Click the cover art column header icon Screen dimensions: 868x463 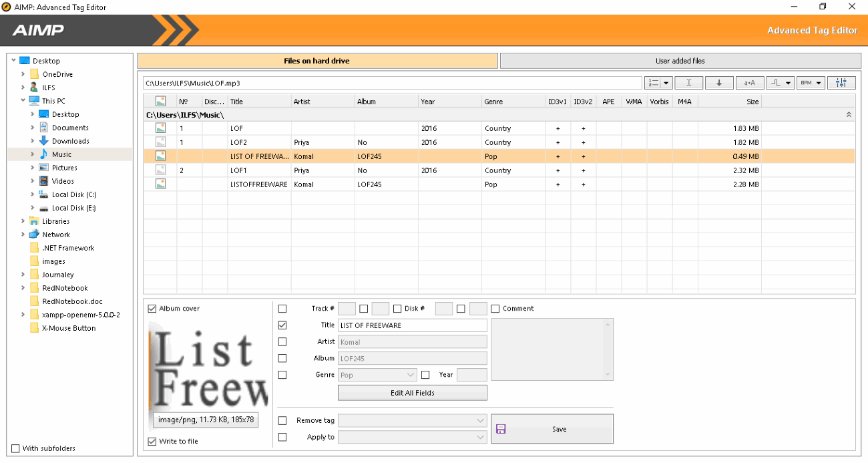160,102
